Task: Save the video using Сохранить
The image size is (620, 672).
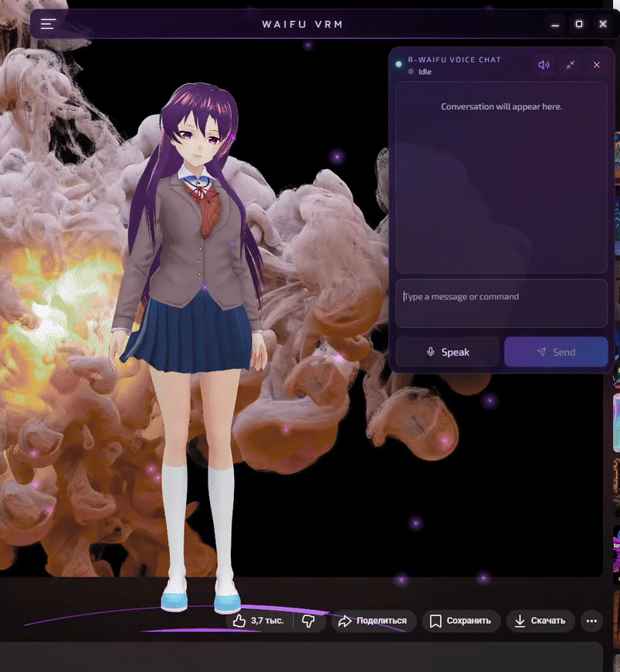Action: [x=460, y=621]
